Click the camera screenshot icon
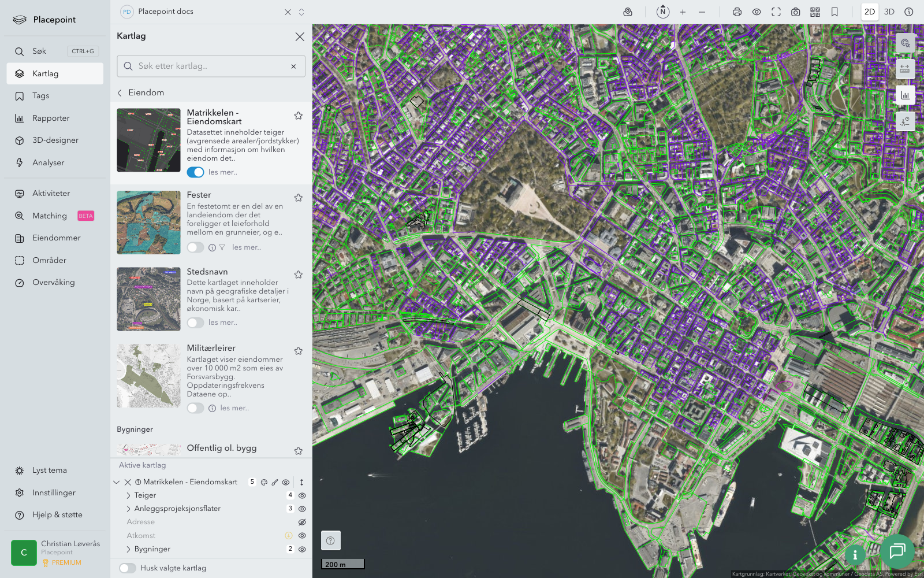 (x=795, y=12)
